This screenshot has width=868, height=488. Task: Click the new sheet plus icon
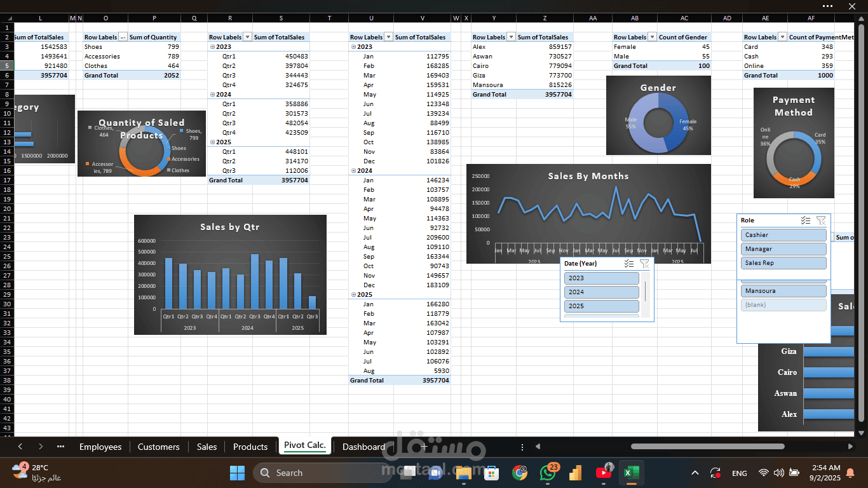tap(424, 447)
